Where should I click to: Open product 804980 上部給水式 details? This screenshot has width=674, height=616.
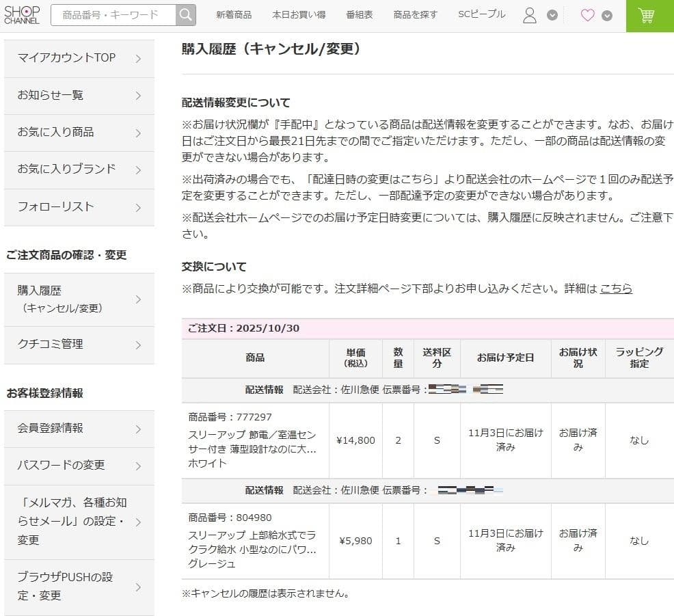click(x=253, y=541)
